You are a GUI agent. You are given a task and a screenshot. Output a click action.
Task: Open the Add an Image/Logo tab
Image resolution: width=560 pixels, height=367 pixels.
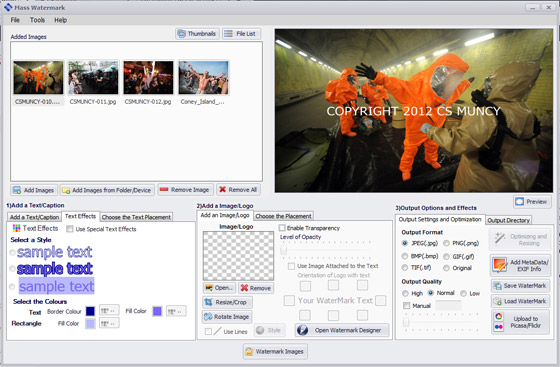[x=225, y=215]
